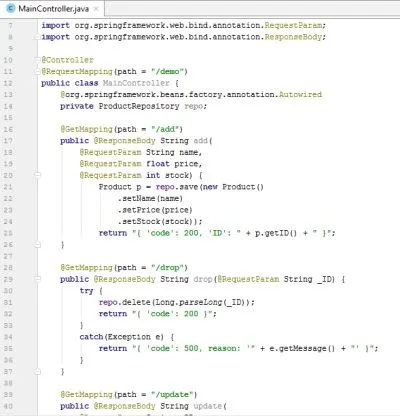The image size is (400, 416).
Task: Click the fold end marker on line 26
Action: tap(37, 245)
